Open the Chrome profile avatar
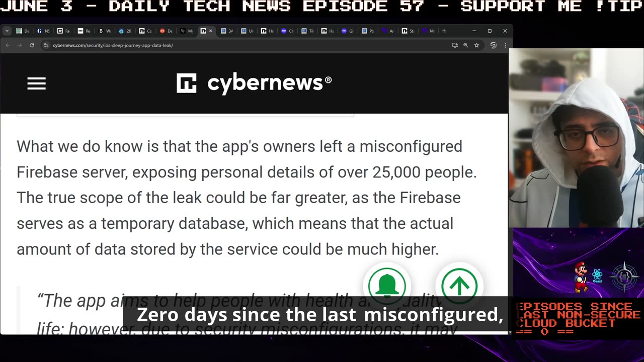Image resolution: width=644 pixels, height=362 pixels. (493, 45)
